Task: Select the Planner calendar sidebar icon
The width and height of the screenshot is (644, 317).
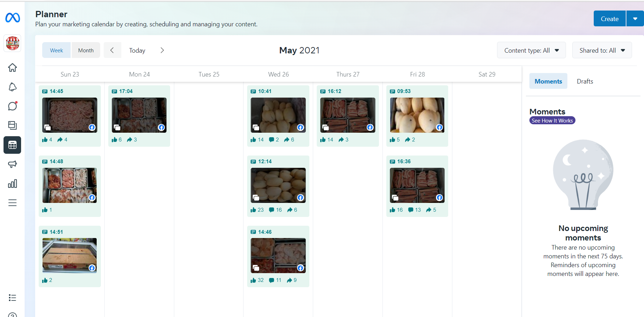Action: [x=12, y=145]
